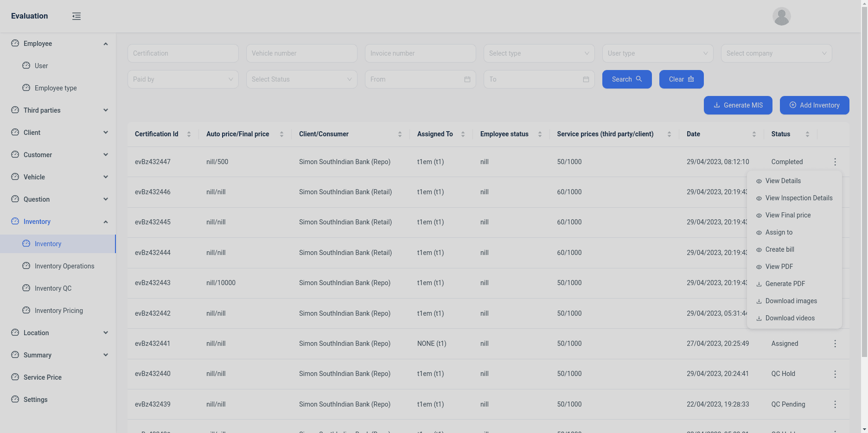
Task: Expand the Vehicle sidebar section
Action: point(106,177)
